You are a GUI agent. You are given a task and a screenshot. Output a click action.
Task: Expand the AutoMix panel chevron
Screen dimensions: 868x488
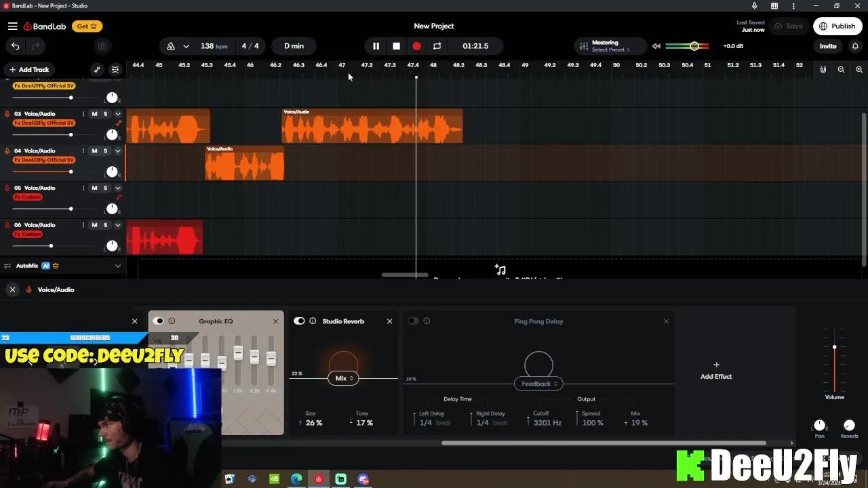[x=118, y=266]
